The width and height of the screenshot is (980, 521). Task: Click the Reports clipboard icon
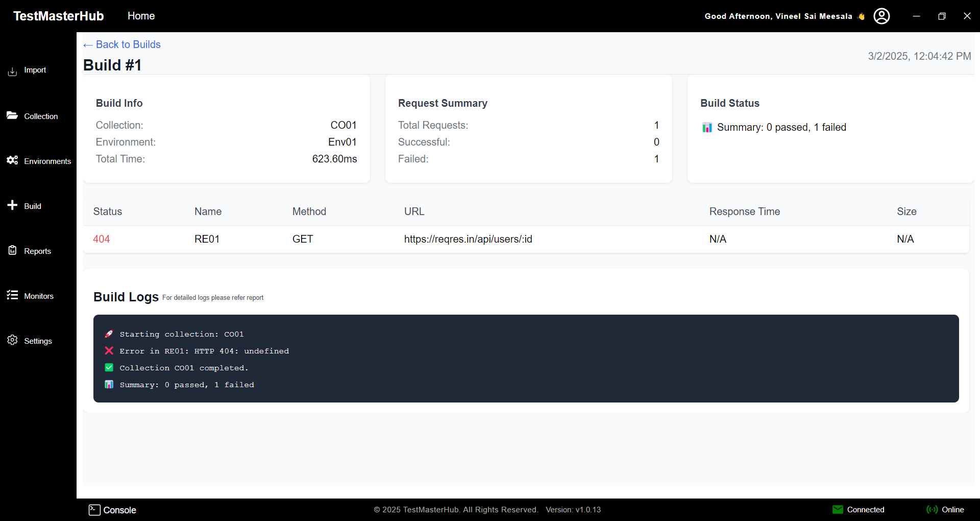[12, 250]
